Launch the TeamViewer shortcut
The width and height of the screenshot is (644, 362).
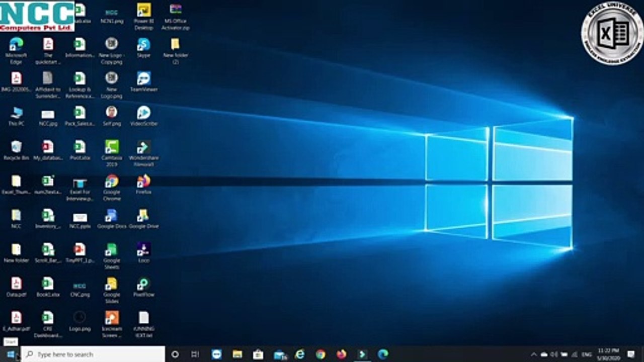tap(143, 82)
